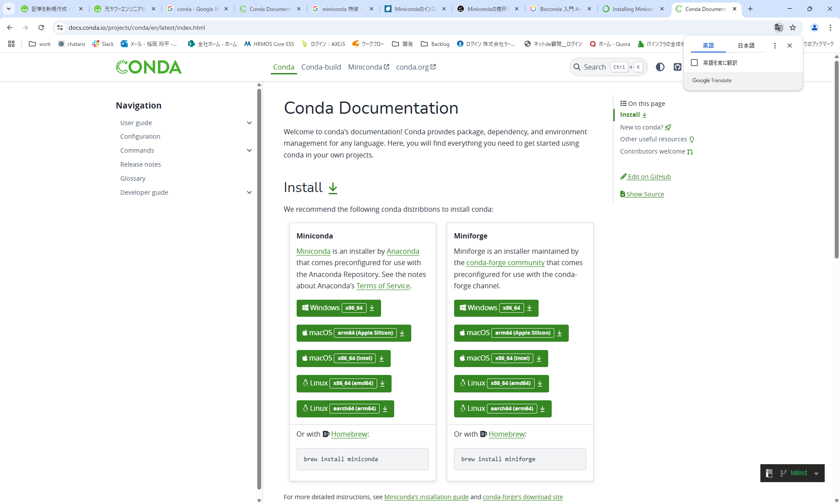Expand the User guide navigation section
The height and width of the screenshot is (504, 840).
tap(249, 123)
